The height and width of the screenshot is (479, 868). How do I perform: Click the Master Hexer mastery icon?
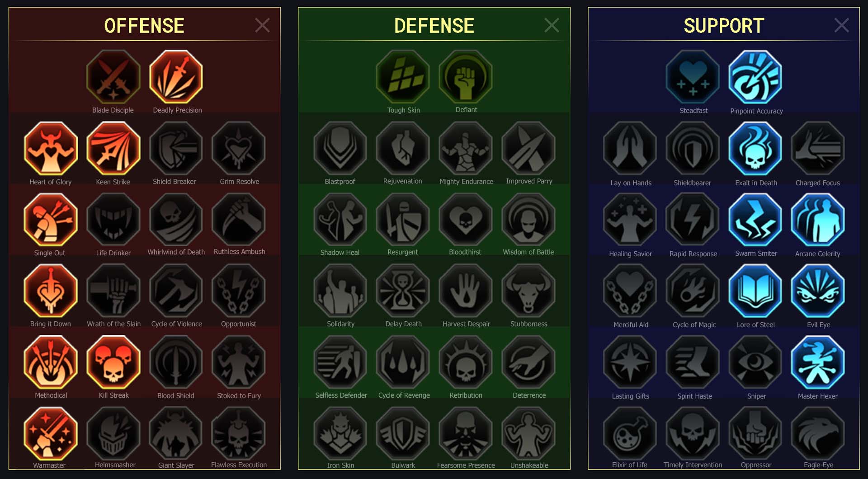pyautogui.click(x=818, y=362)
